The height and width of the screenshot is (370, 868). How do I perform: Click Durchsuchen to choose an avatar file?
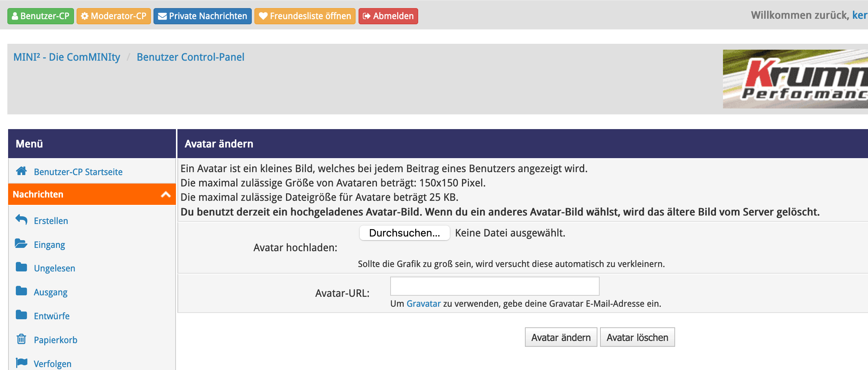coord(404,233)
